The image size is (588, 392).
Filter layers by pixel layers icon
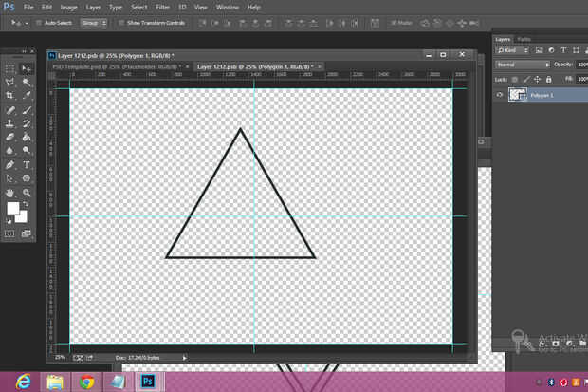539,50
